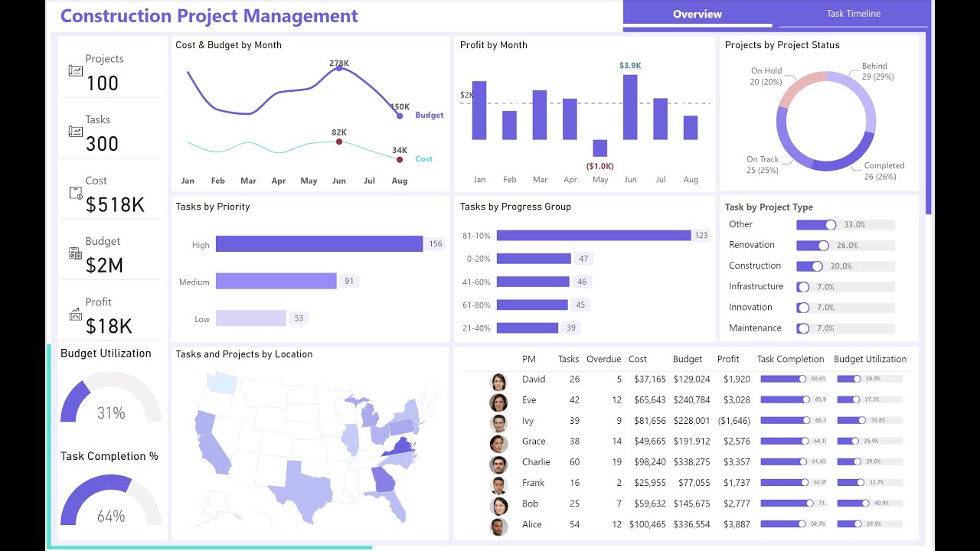Click the Cost legend label

pos(424,159)
